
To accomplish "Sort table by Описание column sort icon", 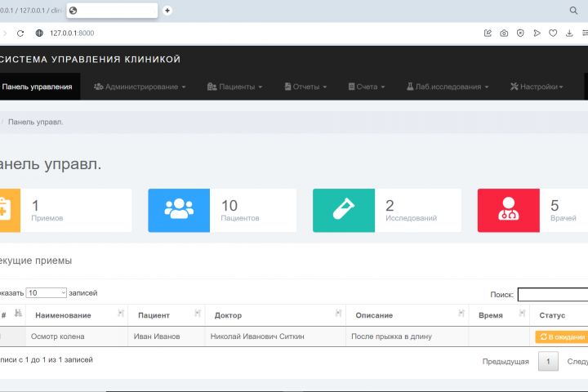I will [x=461, y=313].
